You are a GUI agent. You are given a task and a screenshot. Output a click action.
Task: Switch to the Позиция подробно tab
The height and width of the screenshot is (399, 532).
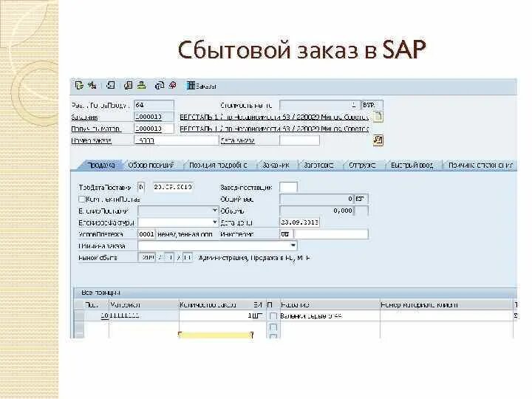pyautogui.click(x=218, y=166)
